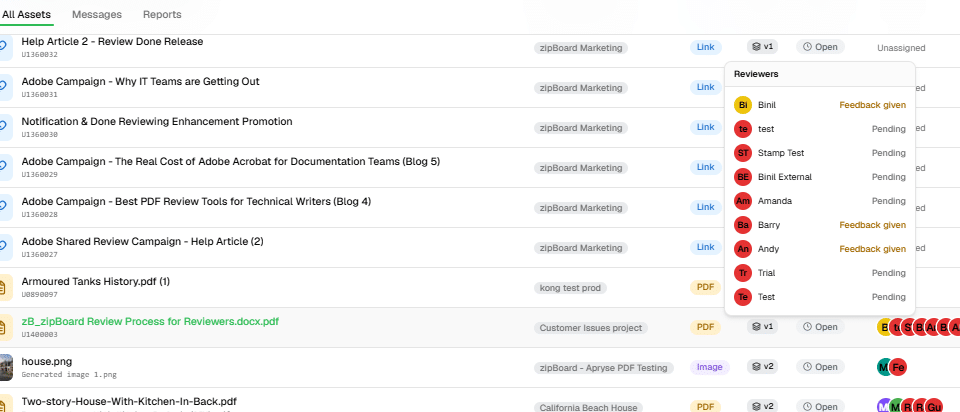
Task: Click Trial's Tr avatar
Action: pos(743,273)
